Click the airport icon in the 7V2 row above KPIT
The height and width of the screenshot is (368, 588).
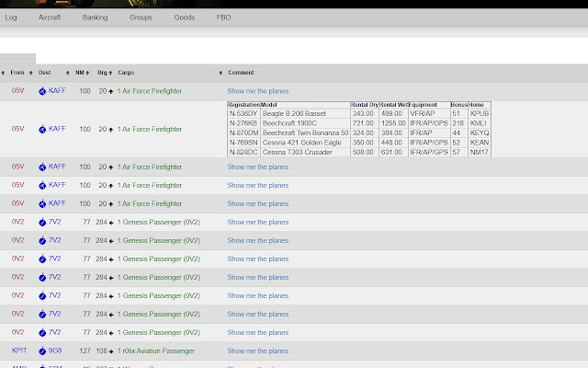click(x=42, y=332)
